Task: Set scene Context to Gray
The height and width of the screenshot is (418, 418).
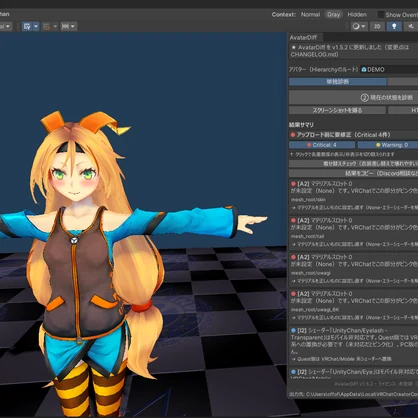Action: [x=333, y=15]
